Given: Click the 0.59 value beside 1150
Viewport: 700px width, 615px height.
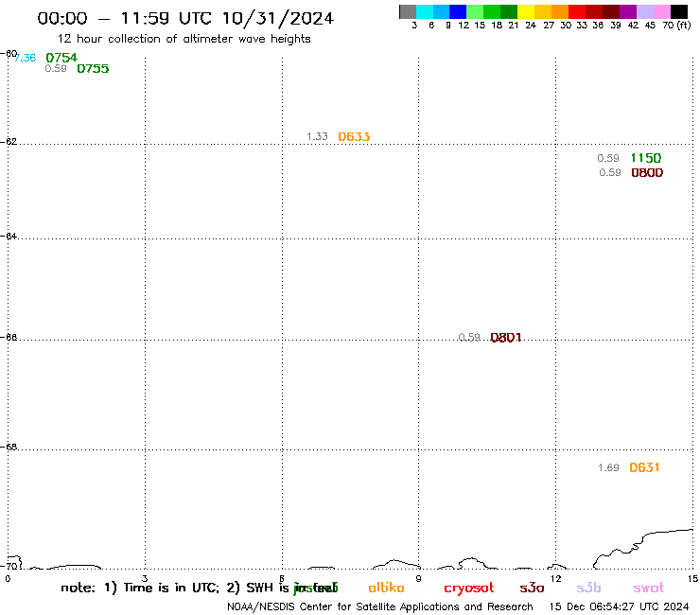Looking at the screenshot, I should 608,158.
